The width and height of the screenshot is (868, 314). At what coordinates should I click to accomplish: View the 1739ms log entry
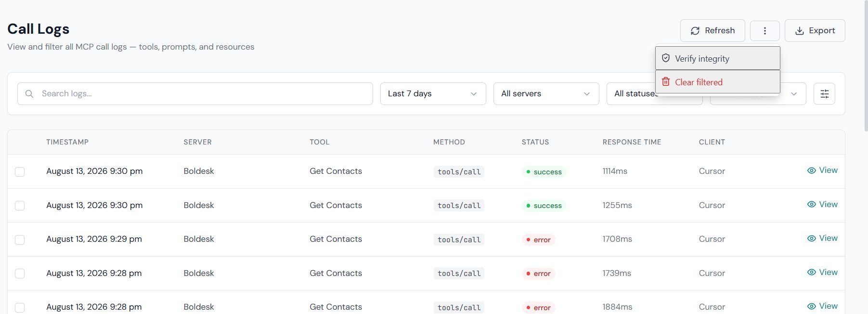(822, 273)
